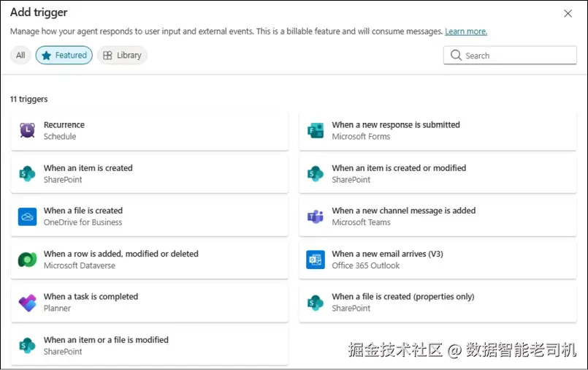Select 'Recurrence' trigger title
Image resolution: width=588 pixels, height=370 pixels.
tap(64, 124)
